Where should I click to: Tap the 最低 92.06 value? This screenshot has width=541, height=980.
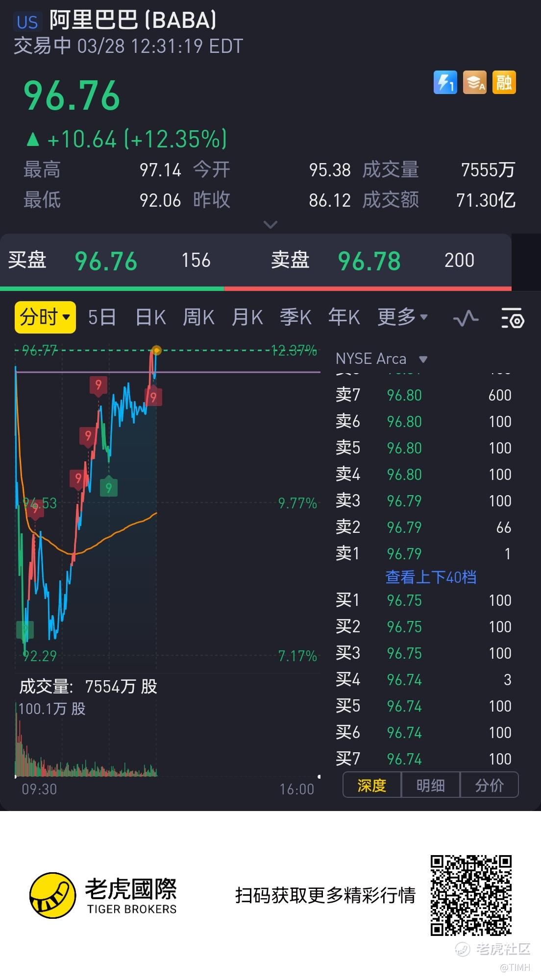[160, 200]
